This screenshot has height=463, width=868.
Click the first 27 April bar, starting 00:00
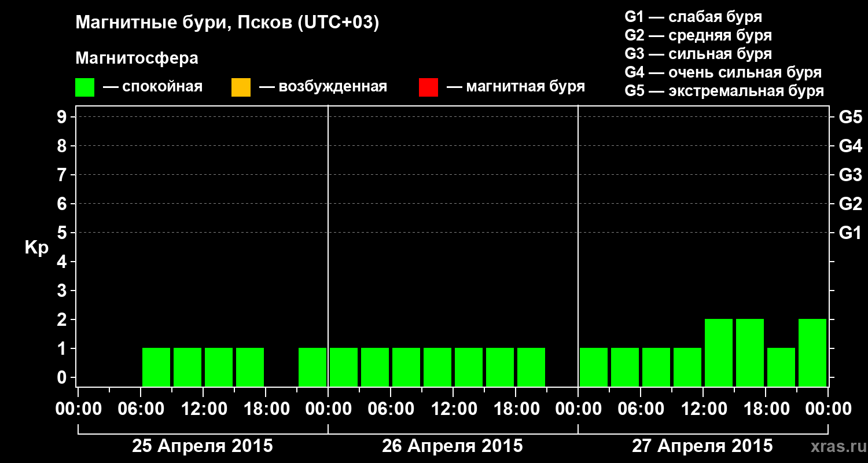click(x=594, y=367)
